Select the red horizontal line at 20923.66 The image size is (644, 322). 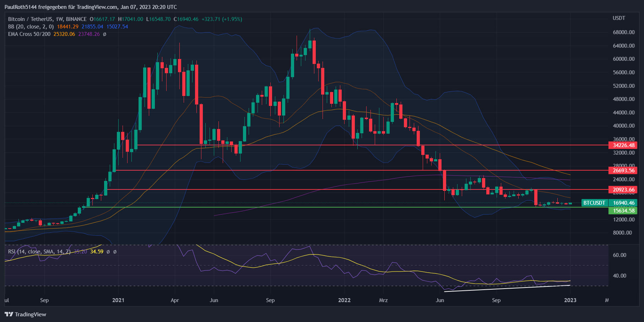point(358,189)
